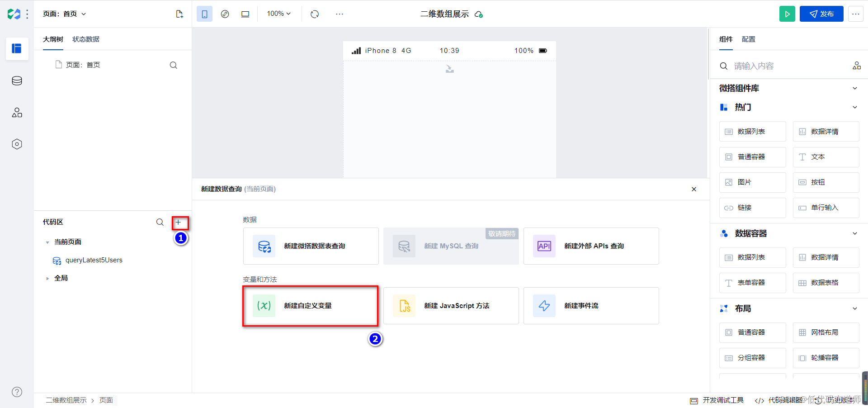Pick 数据详情 component under 热门

pyautogui.click(x=826, y=132)
